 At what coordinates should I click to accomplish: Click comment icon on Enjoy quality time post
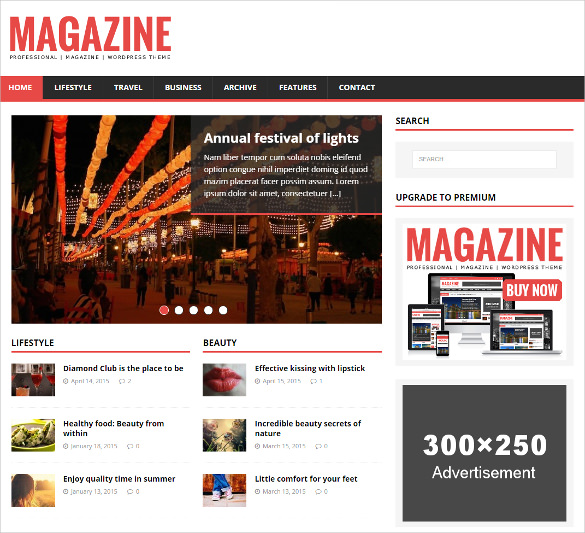click(x=130, y=492)
